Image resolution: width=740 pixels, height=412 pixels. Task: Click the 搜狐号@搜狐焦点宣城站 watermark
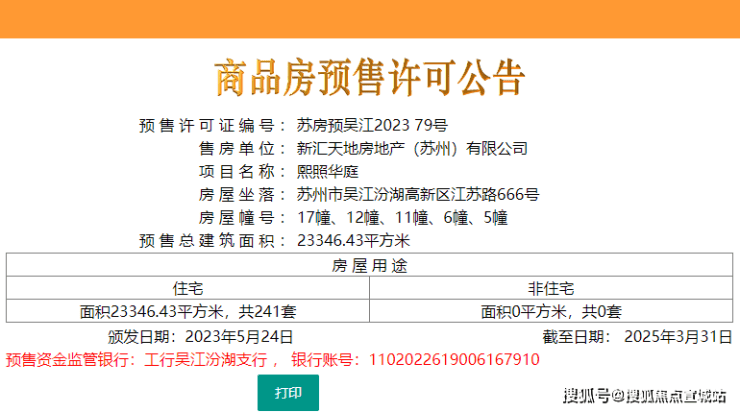coord(645,395)
